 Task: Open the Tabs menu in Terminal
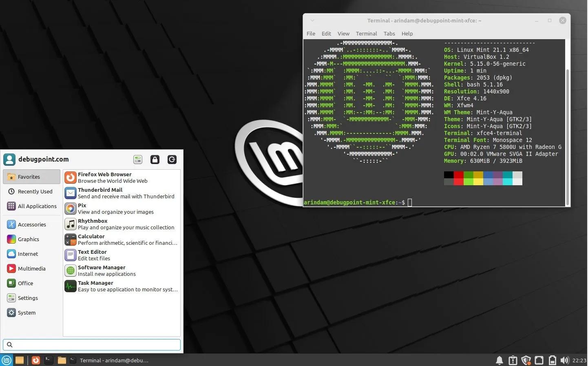pyautogui.click(x=389, y=33)
